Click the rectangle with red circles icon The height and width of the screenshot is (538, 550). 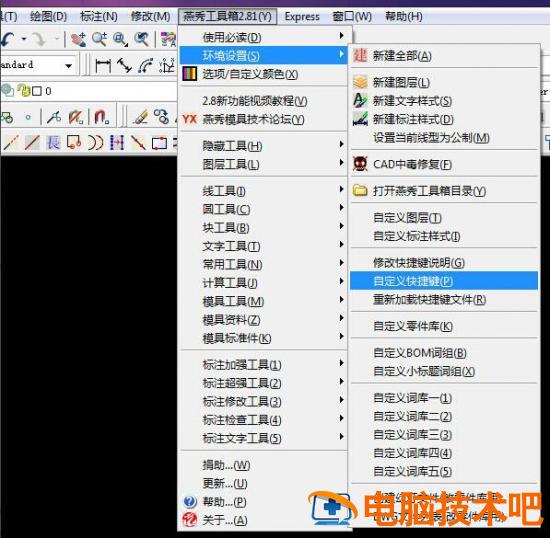[x=74, y=143]
